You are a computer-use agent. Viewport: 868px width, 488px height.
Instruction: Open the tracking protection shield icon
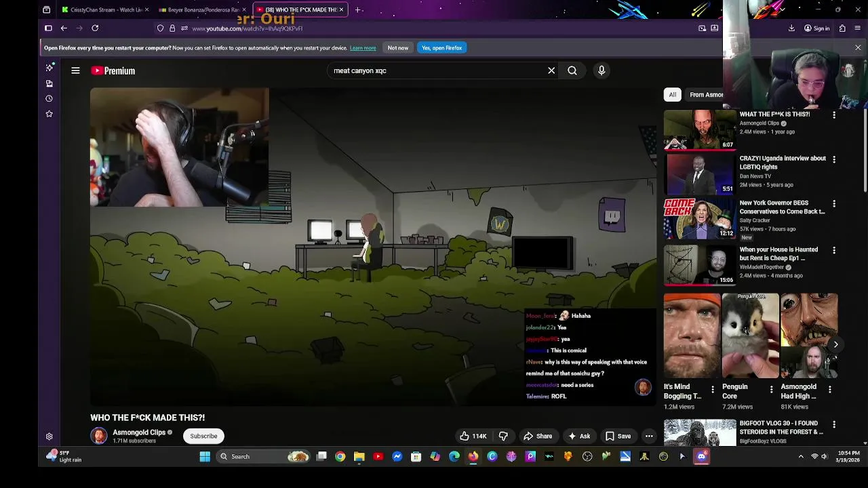[x=161, y=28]
